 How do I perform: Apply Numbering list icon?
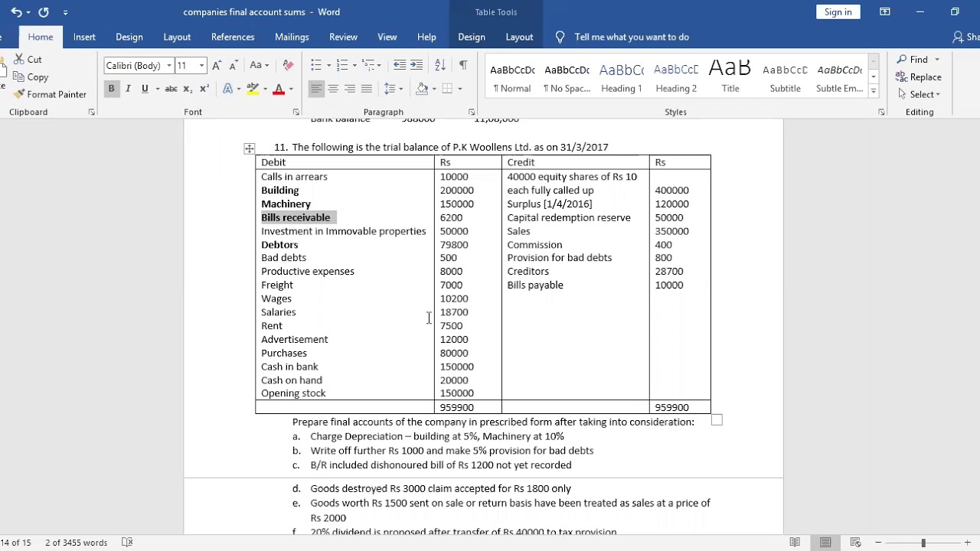point(341,65)
